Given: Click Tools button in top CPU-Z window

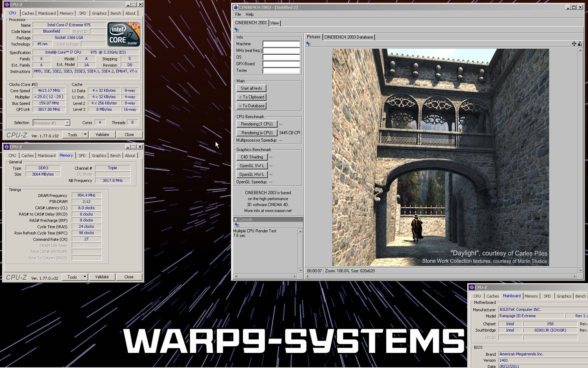Looking at the screenshot, I should (x=72, y=135).
